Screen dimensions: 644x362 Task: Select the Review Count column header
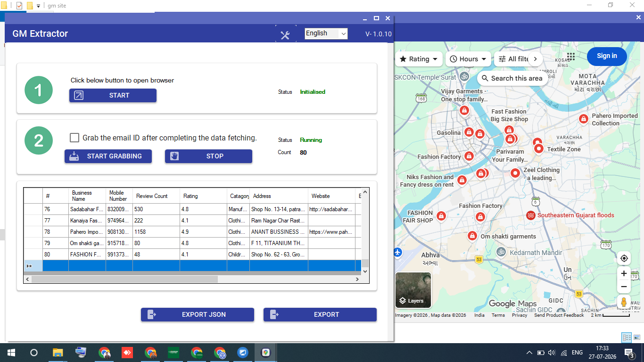click(x=156, y=196)
